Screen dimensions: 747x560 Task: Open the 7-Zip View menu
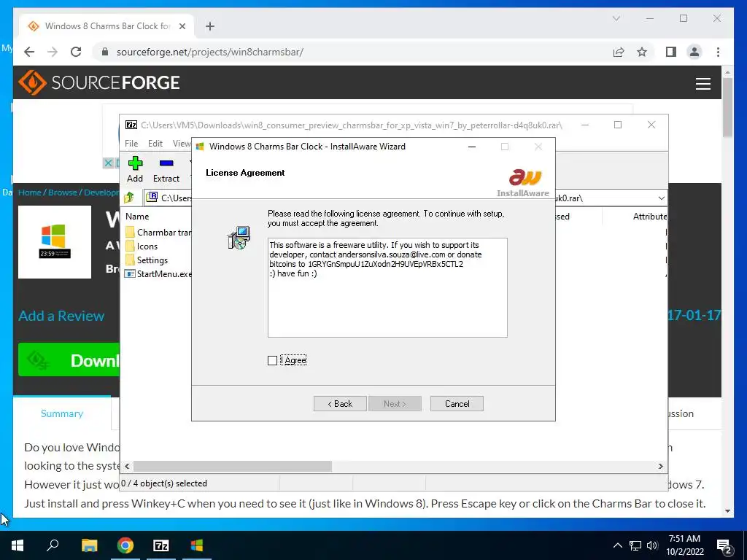(x=182, y=144)
